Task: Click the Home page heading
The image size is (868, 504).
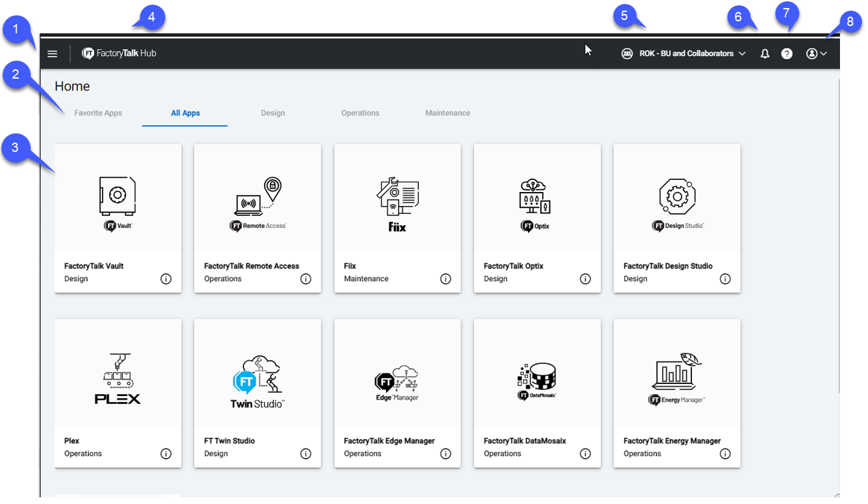Action: point(72,86)
